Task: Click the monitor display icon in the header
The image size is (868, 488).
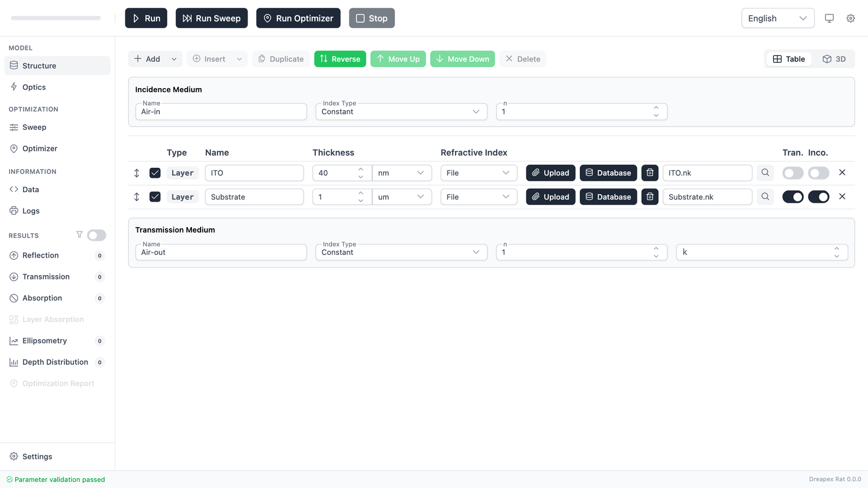Action: 829,18
